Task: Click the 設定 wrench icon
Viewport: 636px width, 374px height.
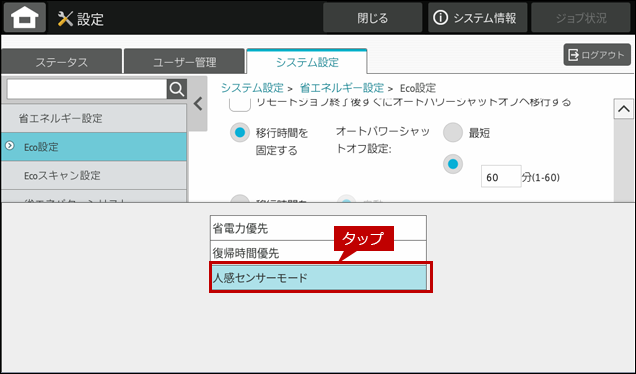Action: tap(65, 19)
